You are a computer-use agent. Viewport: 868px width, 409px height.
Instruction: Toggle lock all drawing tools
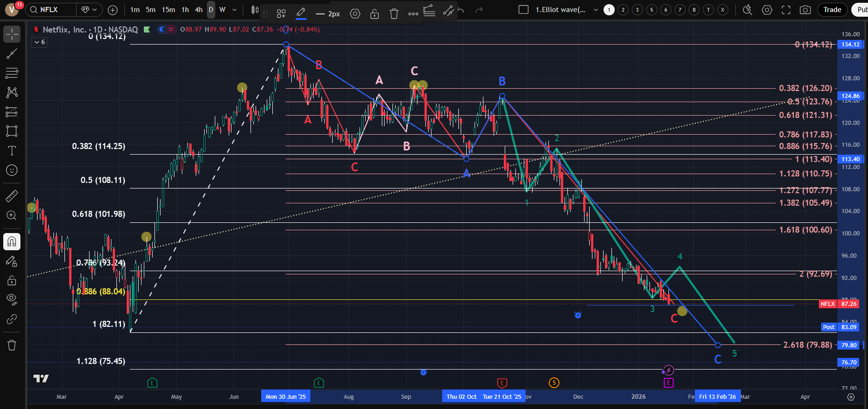12,280
